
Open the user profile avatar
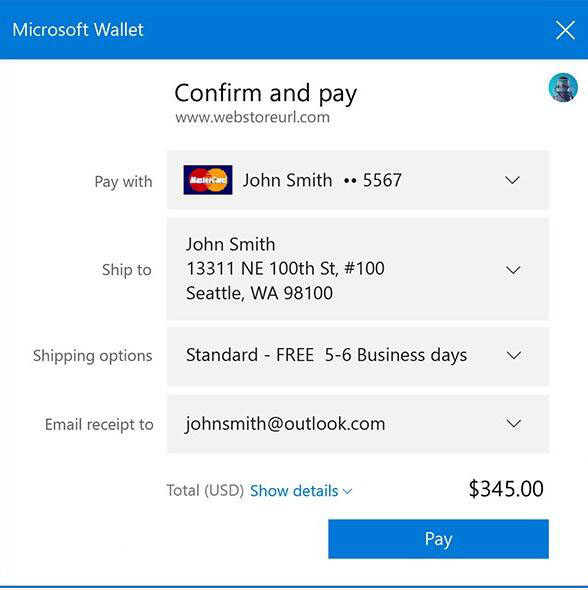[563, 87]
